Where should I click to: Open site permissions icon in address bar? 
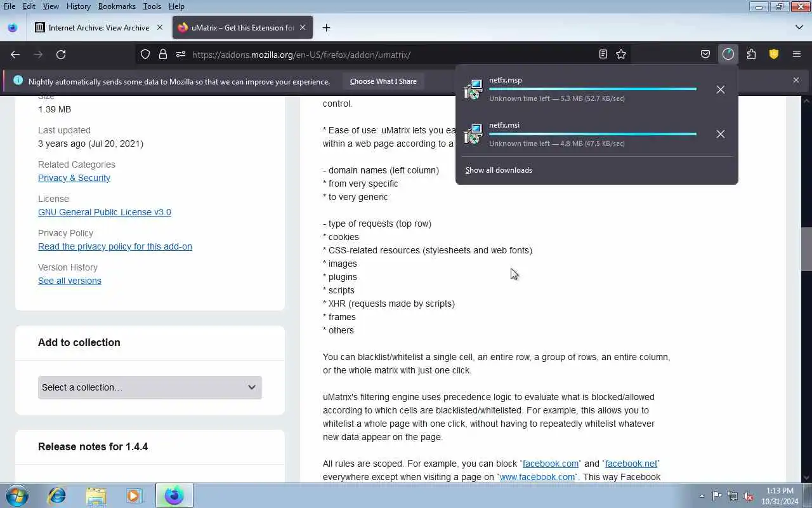tap(181, 55)
